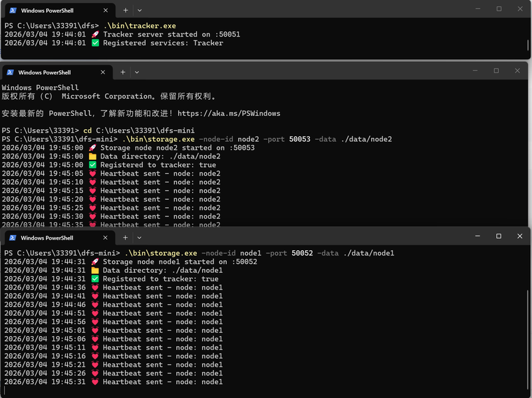The width and height of the screenshot is (532, 398).
Task: Expand profile dropdown in node2 storage window
Action: coord(137,72)
